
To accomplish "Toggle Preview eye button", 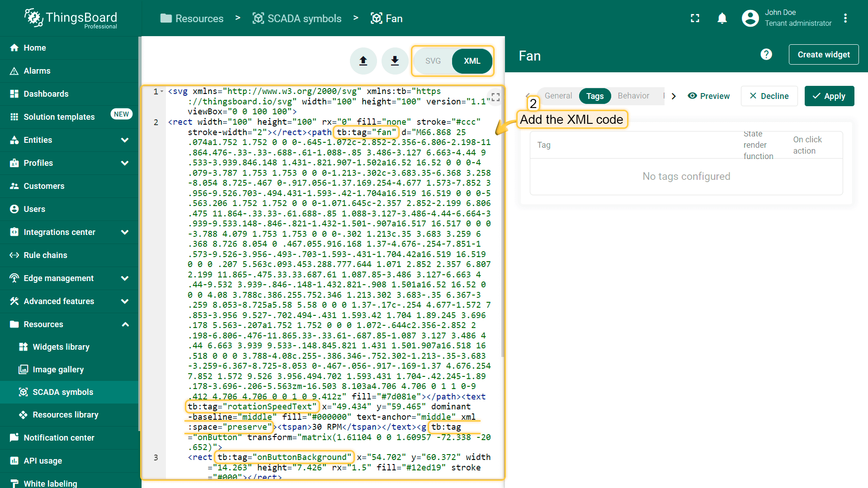I will point(708,96).
